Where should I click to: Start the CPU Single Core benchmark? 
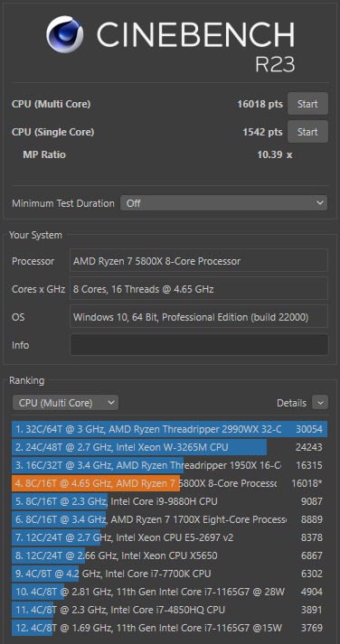(307, 132)
